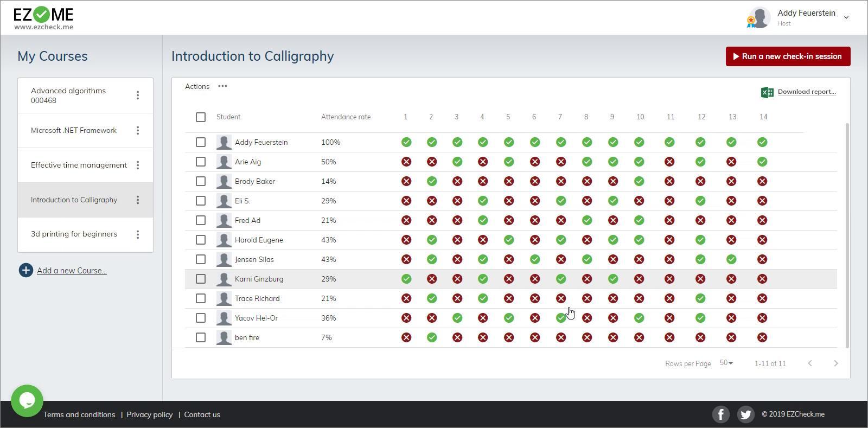Open Yacov Hel-Or student name
This screenshot has width=868, height=428.
[256, 318]
